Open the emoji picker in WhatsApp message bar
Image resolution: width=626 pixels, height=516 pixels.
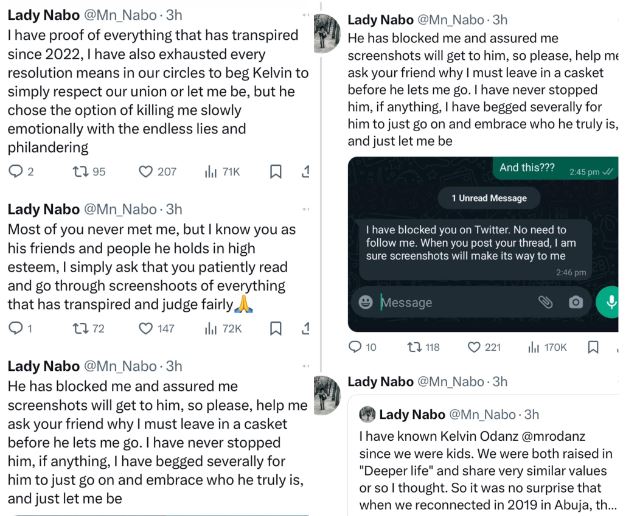pyautogui.click(x=366, y=302)
